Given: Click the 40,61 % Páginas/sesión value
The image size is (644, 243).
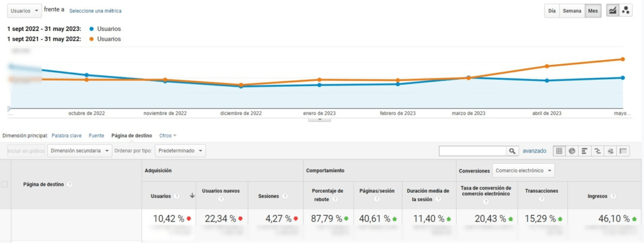Looking at the screenshot, I should (x=375, y=219).
